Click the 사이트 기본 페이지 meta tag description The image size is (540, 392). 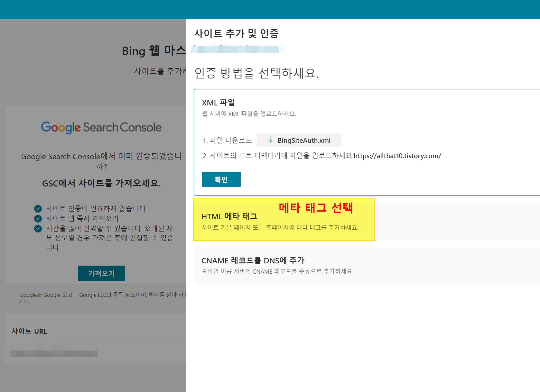pos(280,227)
